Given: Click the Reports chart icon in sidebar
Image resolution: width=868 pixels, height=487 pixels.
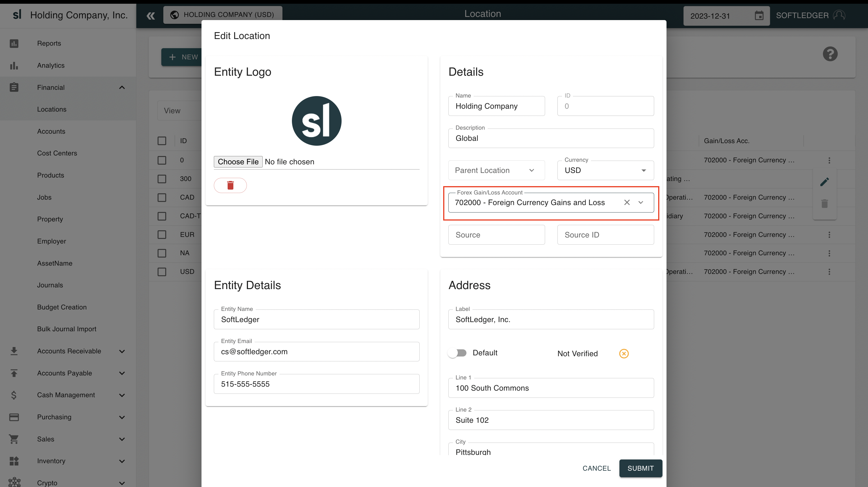Looking at the screenshot, I should 14,43.
